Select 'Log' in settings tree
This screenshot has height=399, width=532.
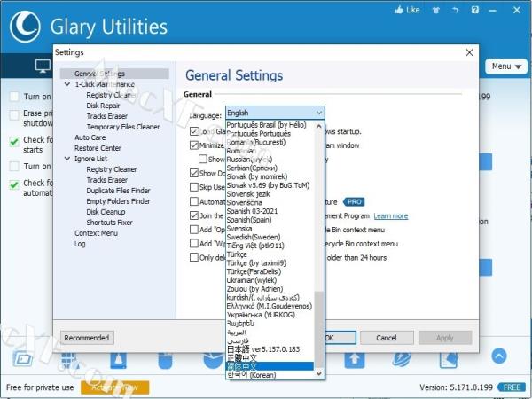point(80,244)
